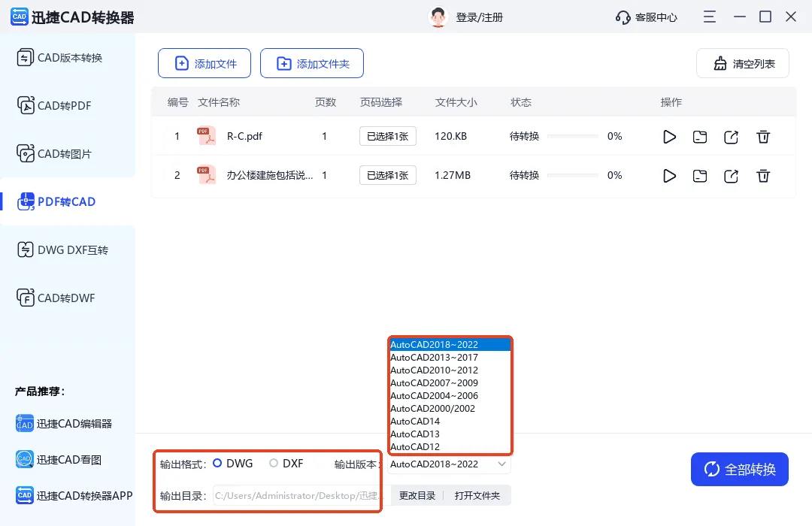The height and width of the screenshot is (526, 812).
Task: Start converting R-C.pdf with play icon
Action: [669, 137]
